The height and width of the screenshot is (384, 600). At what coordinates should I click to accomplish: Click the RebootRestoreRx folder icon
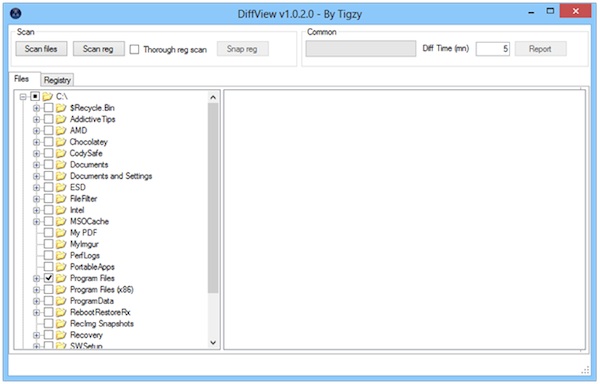click(x=61, y=312)
